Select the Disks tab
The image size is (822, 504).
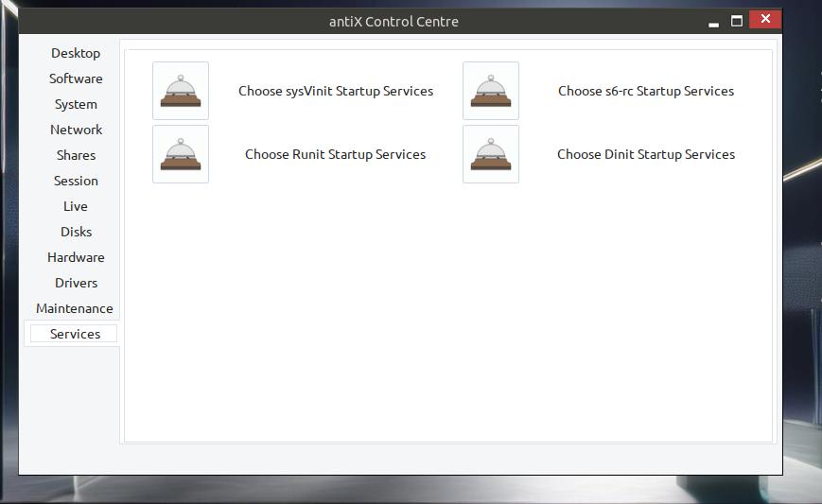pos(76,232)
